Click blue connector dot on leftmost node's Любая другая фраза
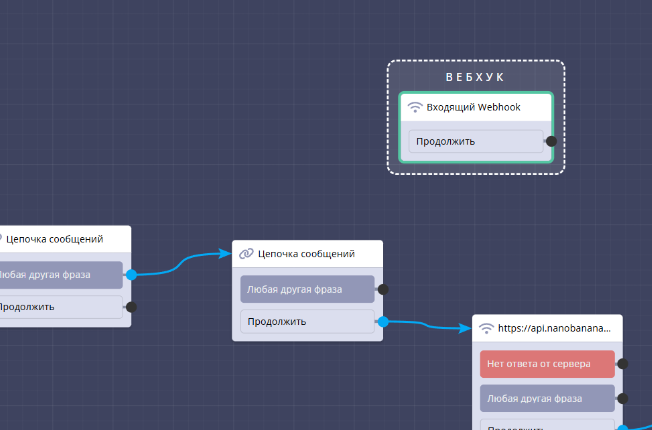Screen dimensions: 652x430 click(131, 273)
